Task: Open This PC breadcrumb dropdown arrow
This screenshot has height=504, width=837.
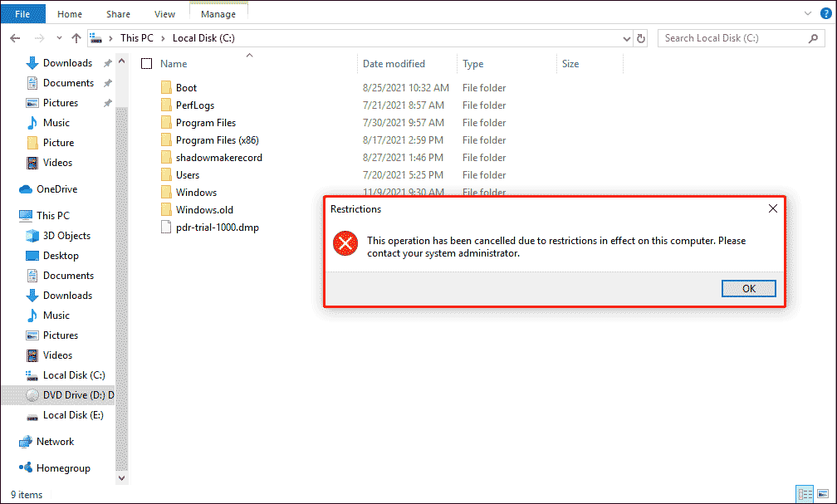Action: coord(163,37)
